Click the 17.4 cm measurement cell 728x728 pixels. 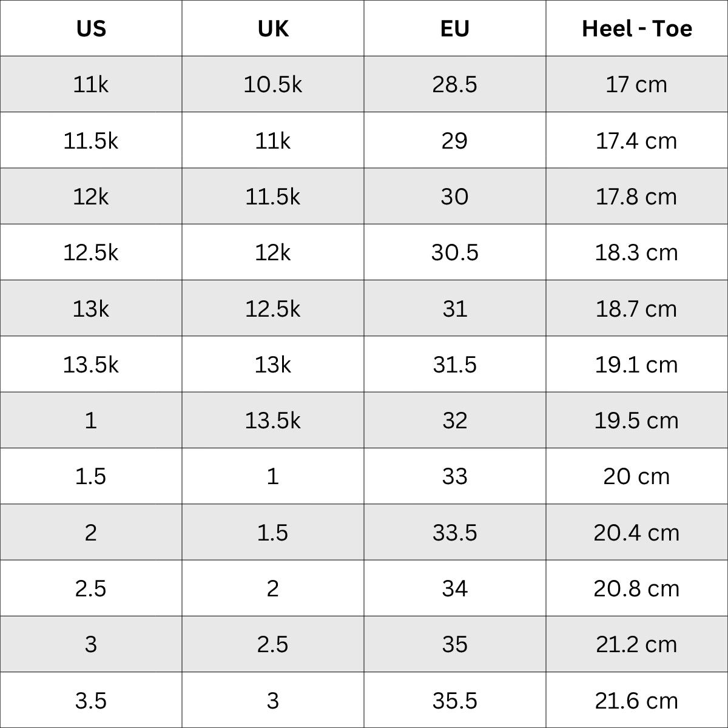click(637, 140)
